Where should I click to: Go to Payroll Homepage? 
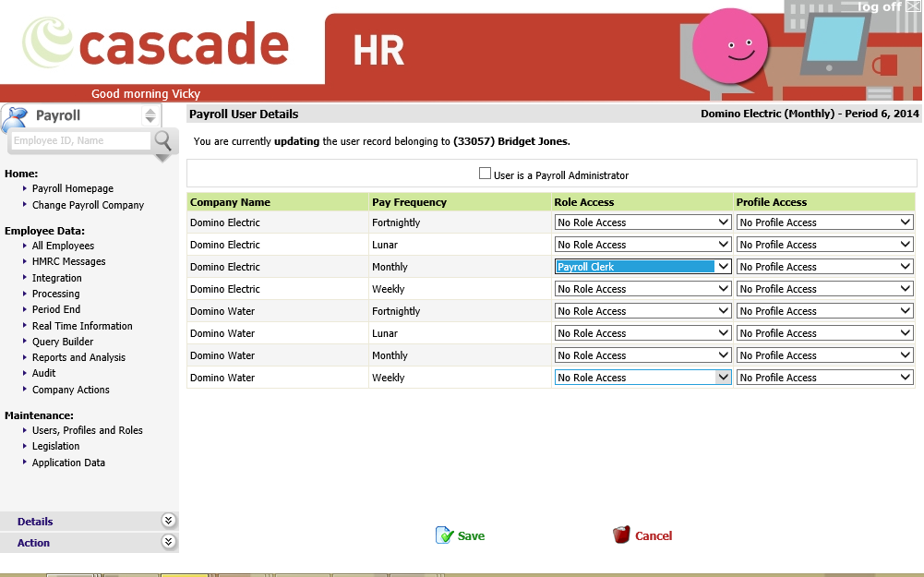tap(73, 188)
